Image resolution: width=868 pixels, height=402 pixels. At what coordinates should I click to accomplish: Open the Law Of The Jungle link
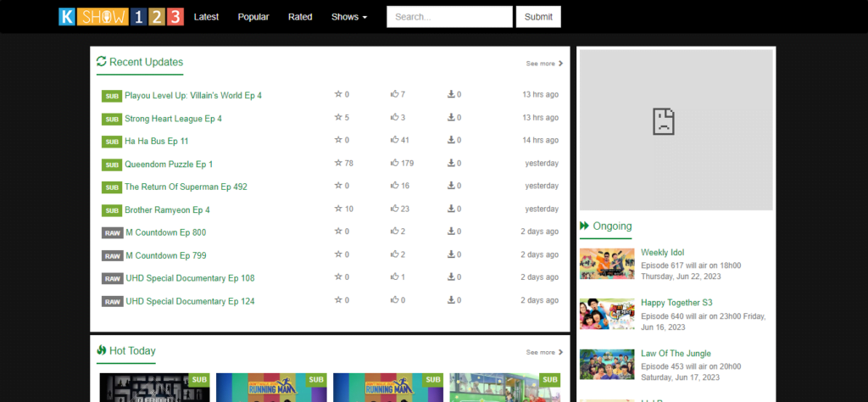pyautogui.click(x=676, y=354)
